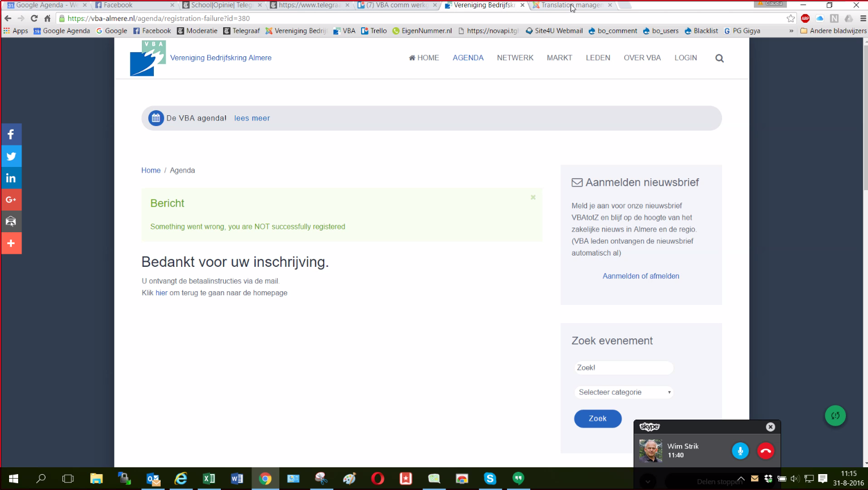The image size is (868, 490).
Task: Switch to the Facebook browser tab
Action: tap(132, 5)
